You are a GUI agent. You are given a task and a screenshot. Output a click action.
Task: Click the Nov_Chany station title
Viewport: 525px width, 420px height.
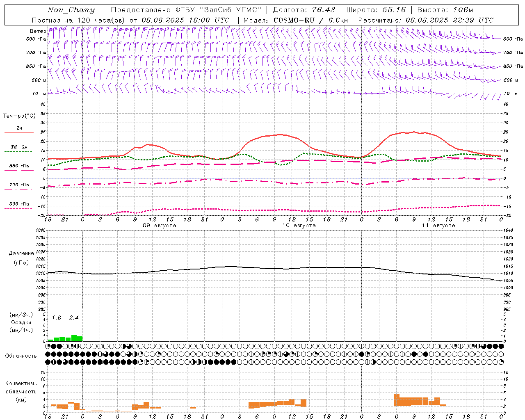(71, 10)
